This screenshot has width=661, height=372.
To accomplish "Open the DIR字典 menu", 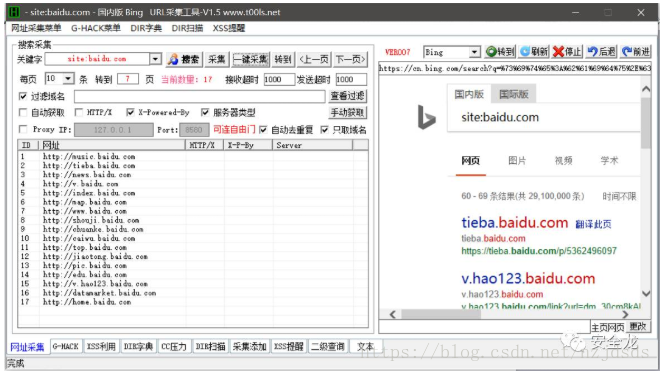I will (146, 28).
